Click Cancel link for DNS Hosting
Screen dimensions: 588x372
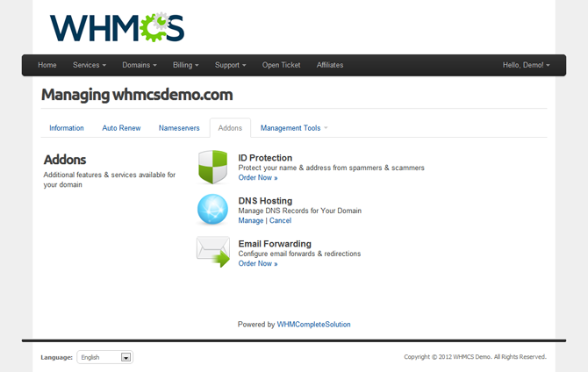(280, 220)
